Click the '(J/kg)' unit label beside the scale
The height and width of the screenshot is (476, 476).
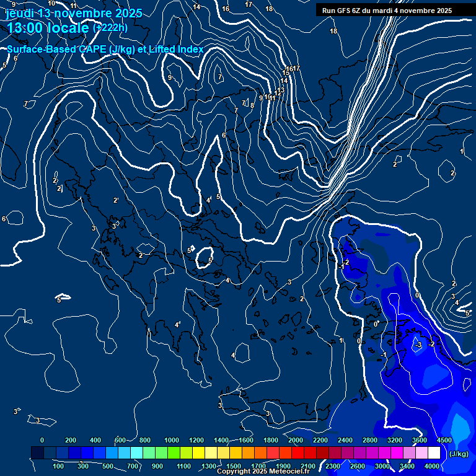point(459,454)
